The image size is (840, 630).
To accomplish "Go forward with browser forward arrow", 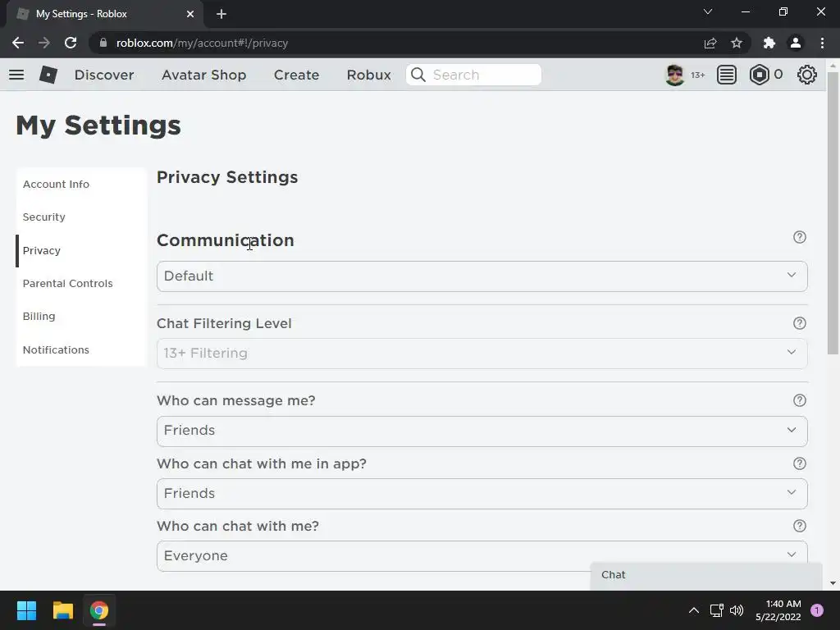I will click(44, 43).
